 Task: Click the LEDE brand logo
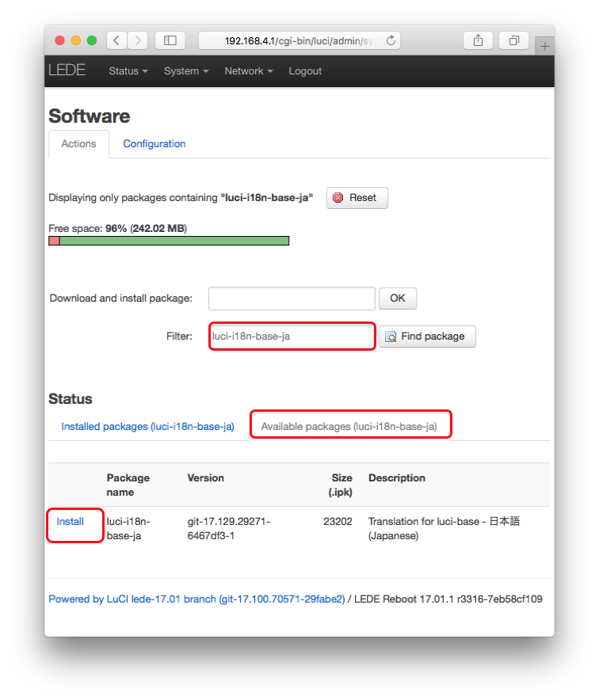click(x=67, y=70)
